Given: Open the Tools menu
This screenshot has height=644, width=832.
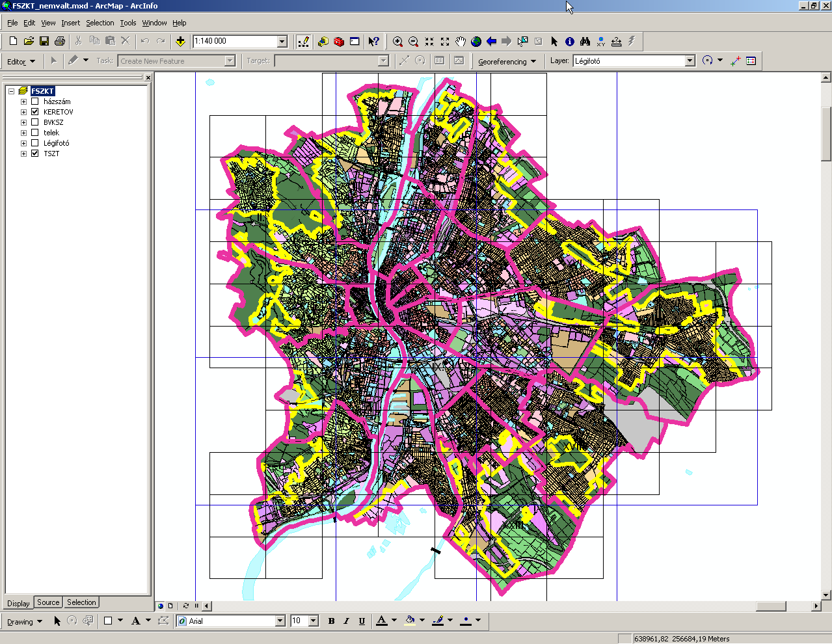Looking at the screenshot, I should click(128, 23).
